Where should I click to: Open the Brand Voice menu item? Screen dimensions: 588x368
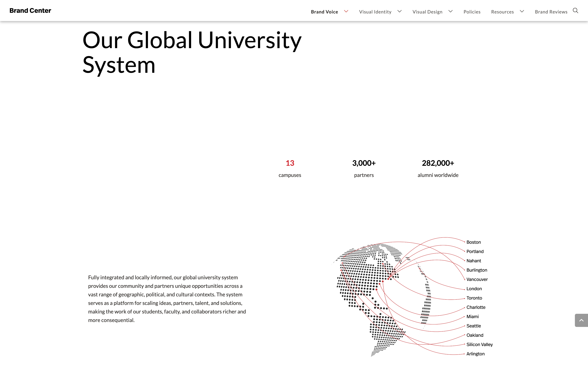324,12
